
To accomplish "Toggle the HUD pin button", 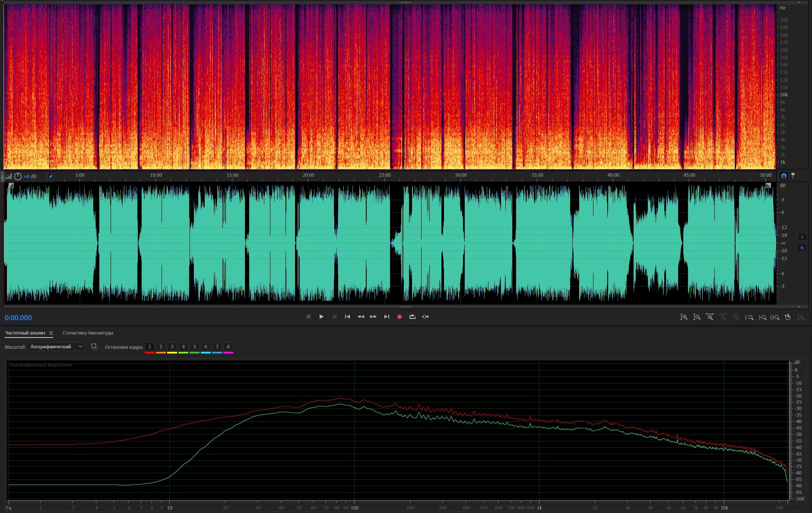I will (51, 176).
